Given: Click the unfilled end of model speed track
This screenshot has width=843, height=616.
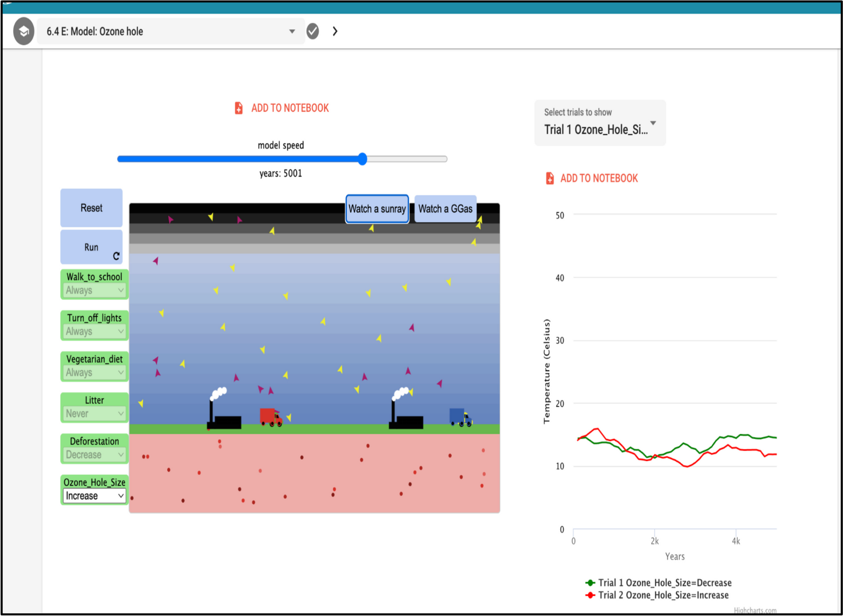Looking at the screenshot, I should click(x=407, y=159).
